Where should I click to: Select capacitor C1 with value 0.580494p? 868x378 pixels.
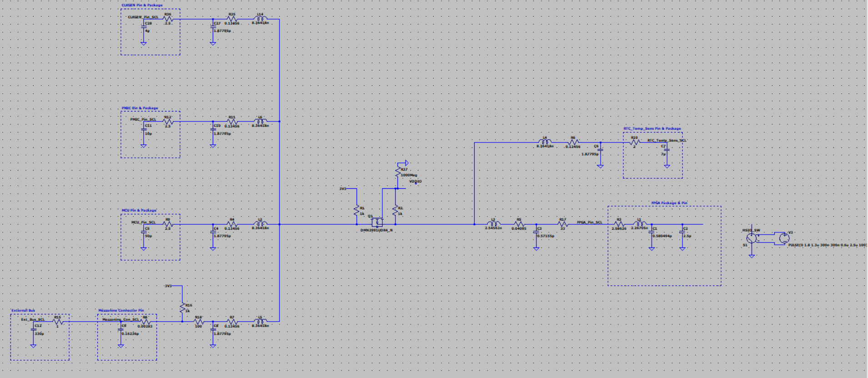pyautogui.click(x=652, y=232)
